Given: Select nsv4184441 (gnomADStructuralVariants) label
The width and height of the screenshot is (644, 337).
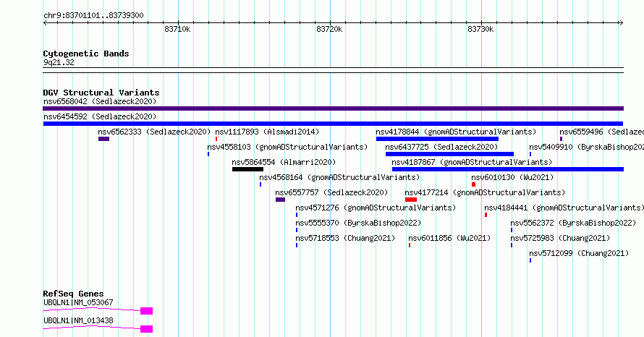Looking at the screenshot, I should click(x=564, y=208).
